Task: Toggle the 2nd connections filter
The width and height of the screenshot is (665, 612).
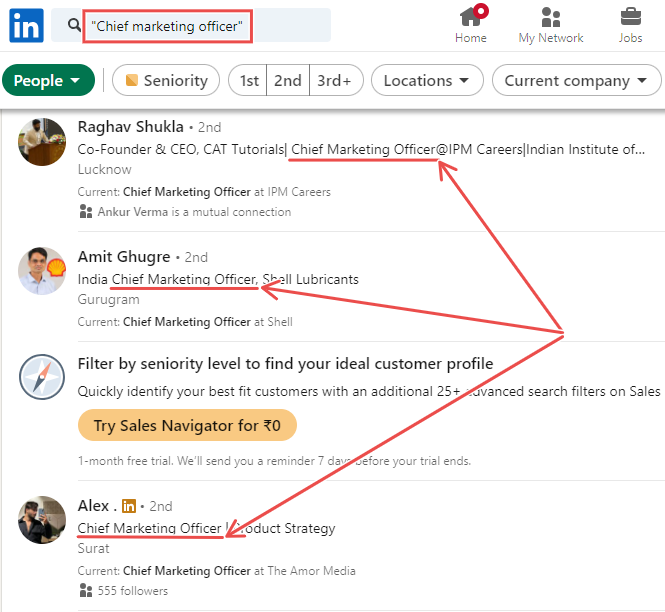Action: (x=288, y=80)
